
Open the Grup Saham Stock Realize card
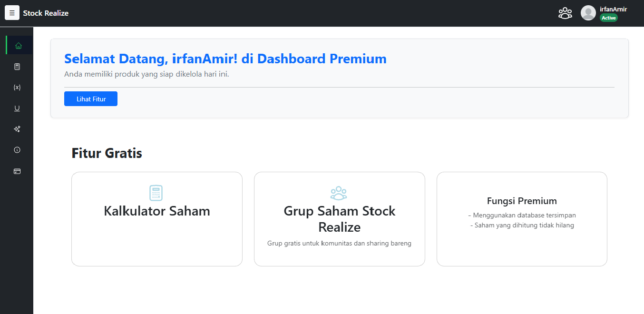coord(339,219)
